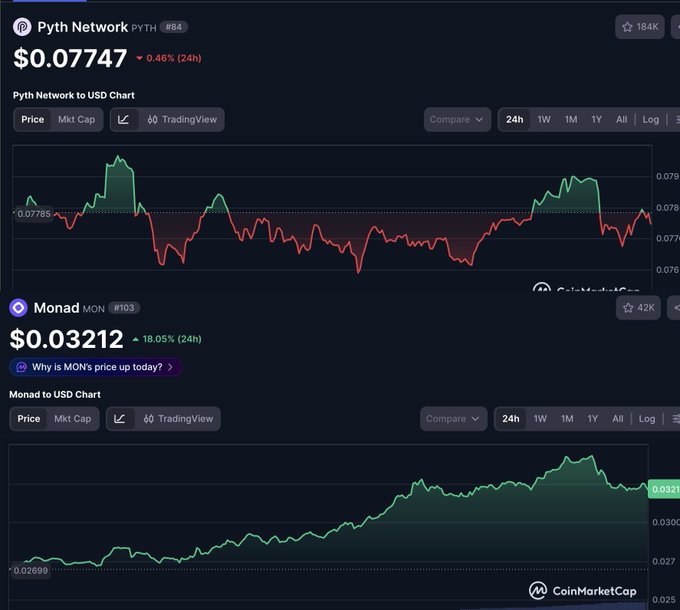The width and height of the screenshot is (680, 610).
Task: Click the 0.02699 opening price label
Action: (x=30, y=571)
